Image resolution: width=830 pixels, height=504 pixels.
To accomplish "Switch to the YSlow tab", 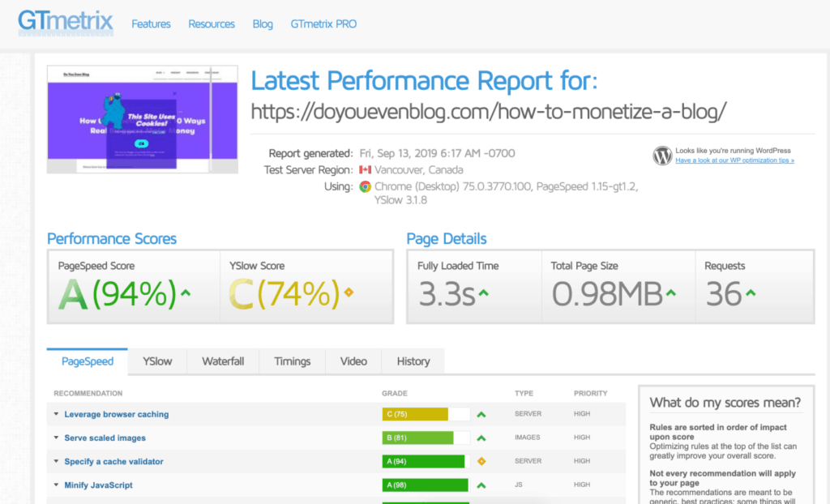I will (157, 361).
